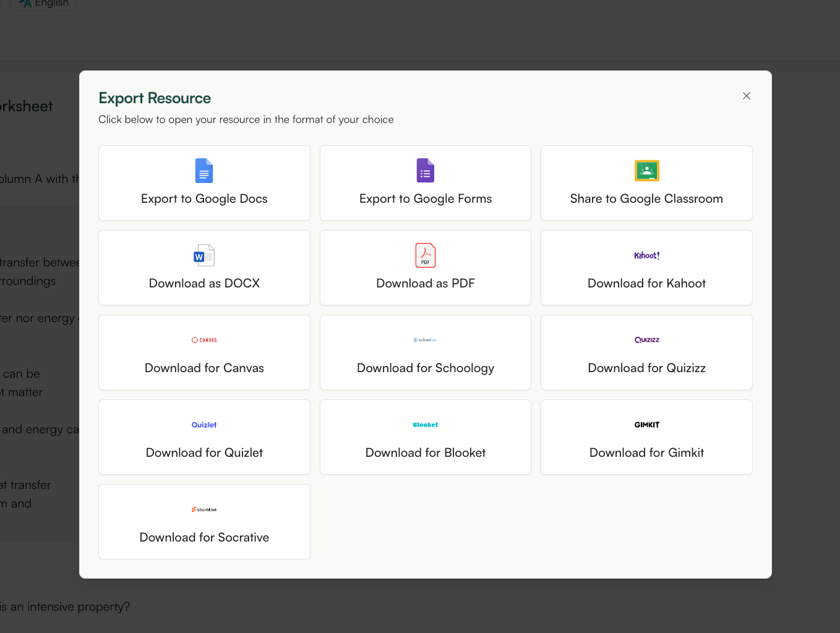Click the Gimkit logo
The image size is (840, 633).
click(x=646, y=425)
